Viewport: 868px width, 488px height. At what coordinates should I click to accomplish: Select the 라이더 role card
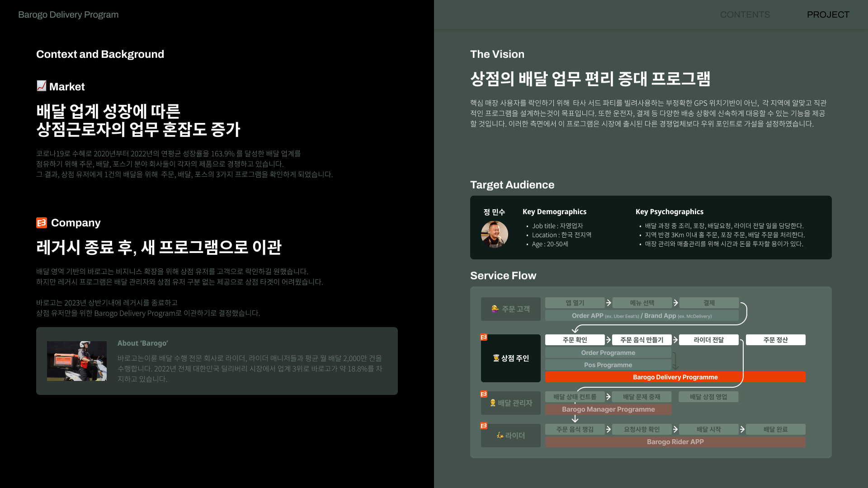point(511,436)
